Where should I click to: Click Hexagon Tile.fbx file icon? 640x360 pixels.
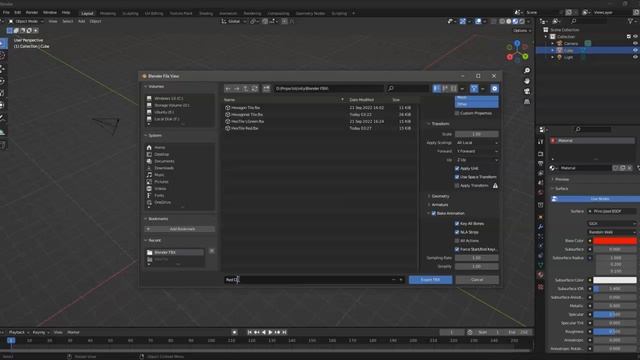[228, 108]
